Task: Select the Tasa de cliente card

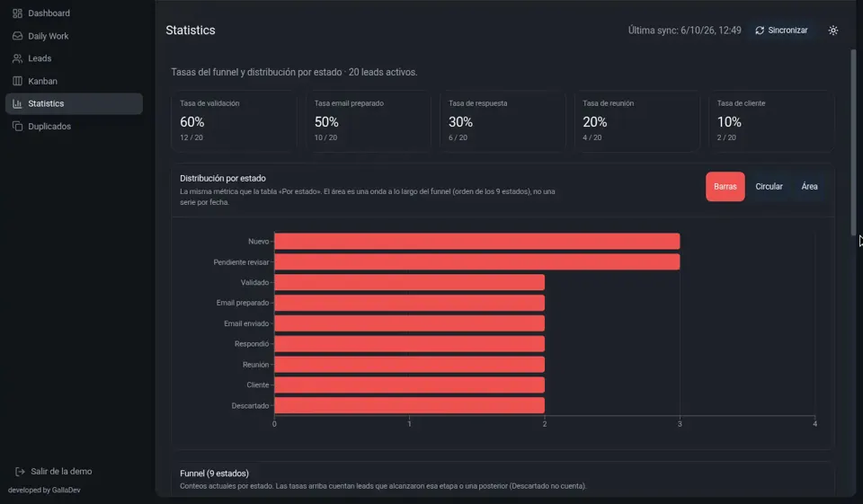Action: point(771,121)
